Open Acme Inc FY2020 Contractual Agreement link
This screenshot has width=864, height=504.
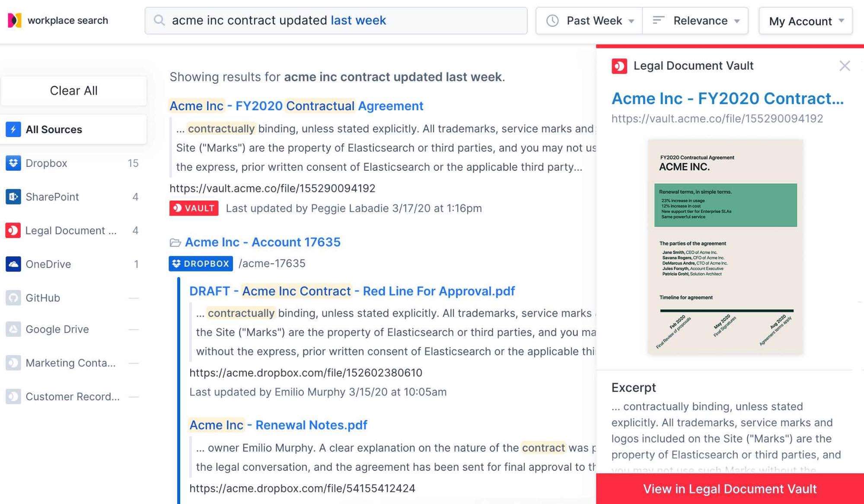[297, 105]
